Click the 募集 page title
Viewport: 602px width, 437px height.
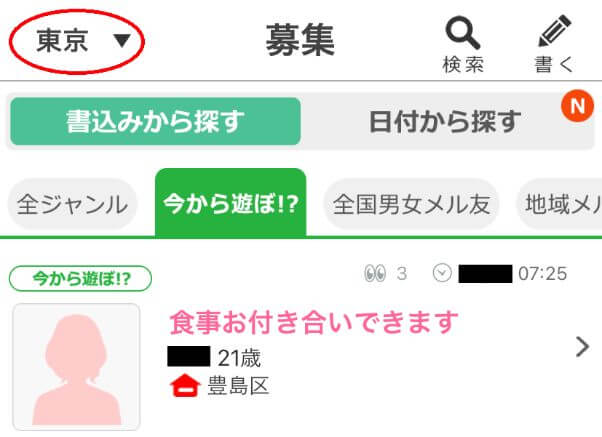click(x=300, y=40)
